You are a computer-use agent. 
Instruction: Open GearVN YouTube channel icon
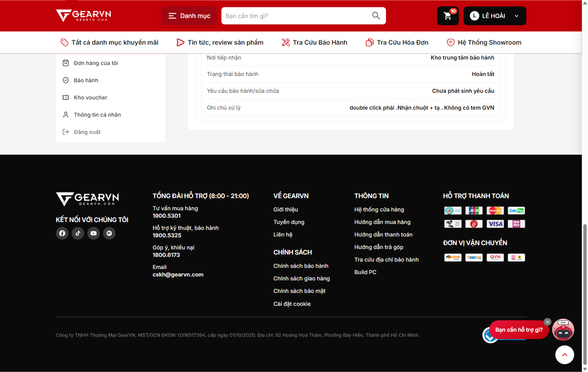94,233
